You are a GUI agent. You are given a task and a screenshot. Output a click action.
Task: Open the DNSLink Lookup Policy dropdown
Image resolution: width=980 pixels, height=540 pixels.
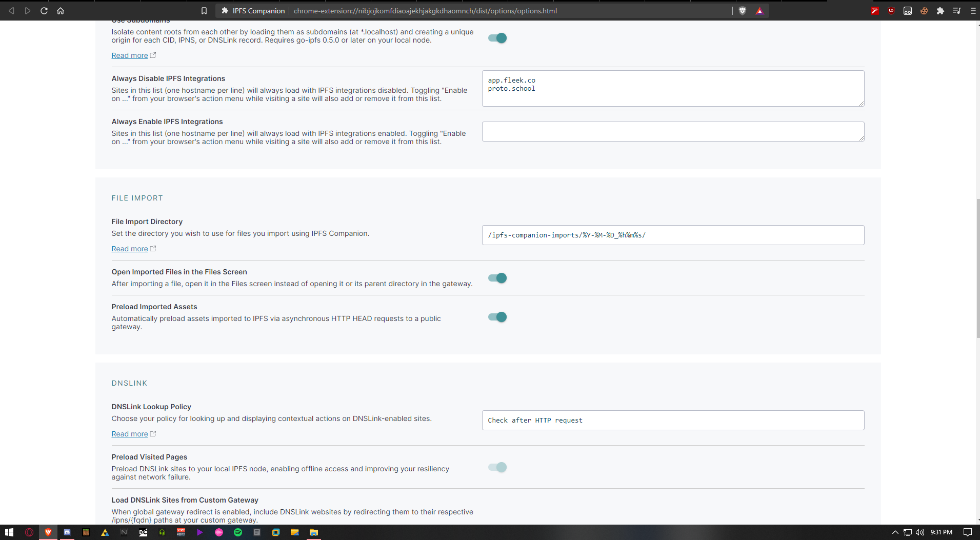coord(672,420)
